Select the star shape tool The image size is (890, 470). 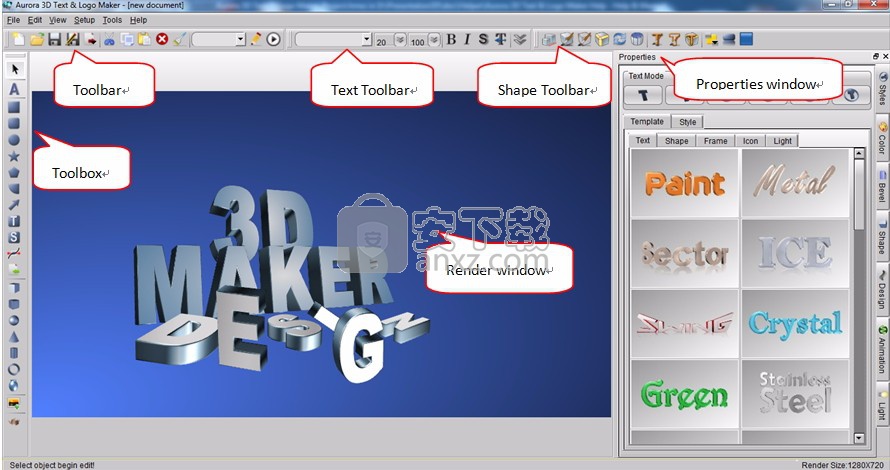14,156
